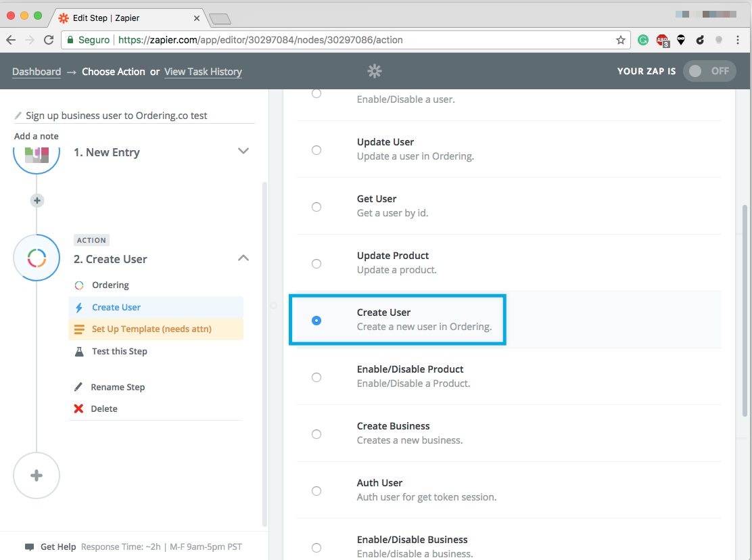This screenshot has height=560, width=752.
Task: Click Update User option title
Action: coord(385,142)
